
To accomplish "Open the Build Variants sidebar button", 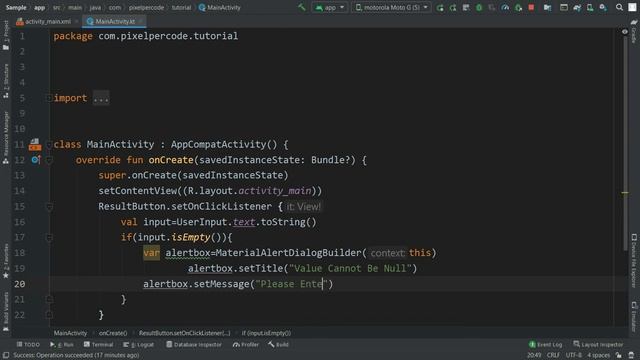I will click(x=6, y=311).
